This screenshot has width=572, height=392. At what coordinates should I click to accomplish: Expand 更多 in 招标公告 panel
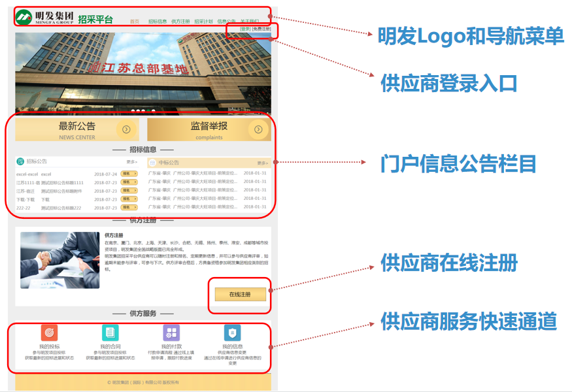click(x=132, y=161)
